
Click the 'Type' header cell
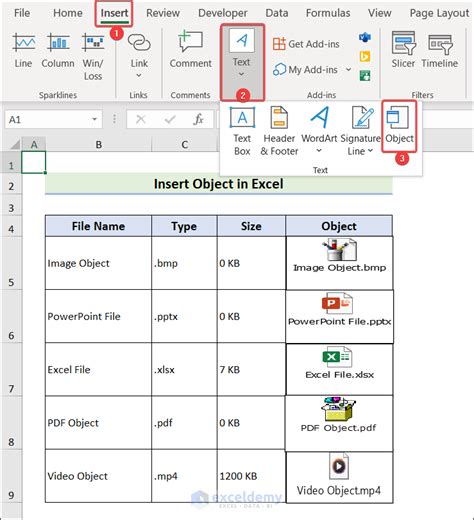tap(184, 226)
